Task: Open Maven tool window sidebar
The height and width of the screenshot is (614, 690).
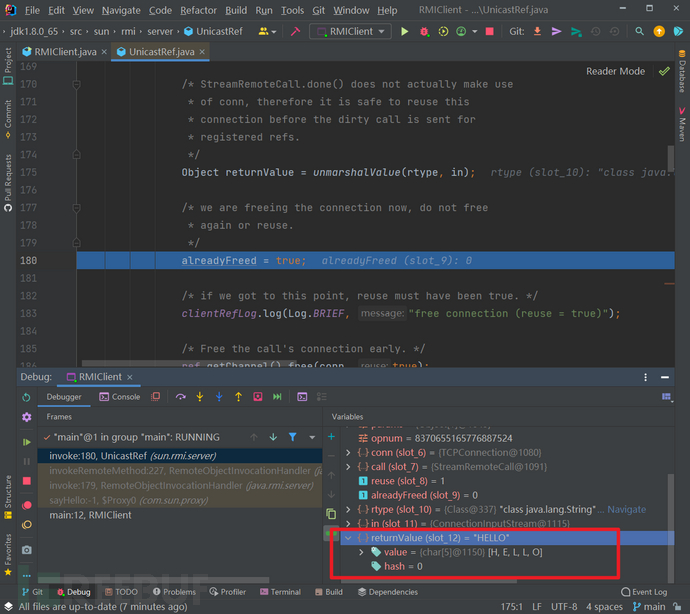Action: [x=682, y=124]
